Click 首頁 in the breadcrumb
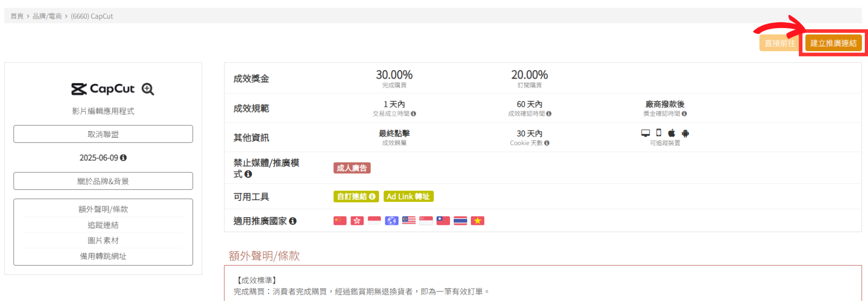Viewport: 868px width, 301px height. pyautogui.click(x=17, y=16)
